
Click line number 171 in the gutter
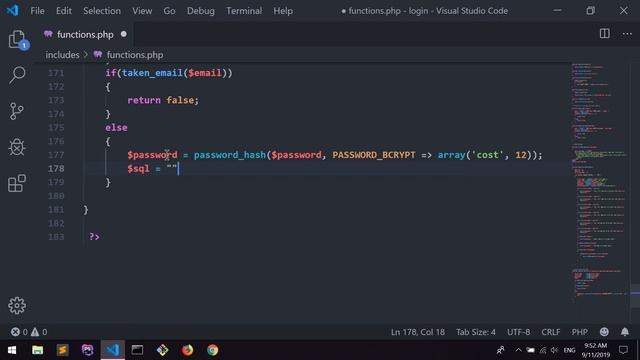[56, 73]
